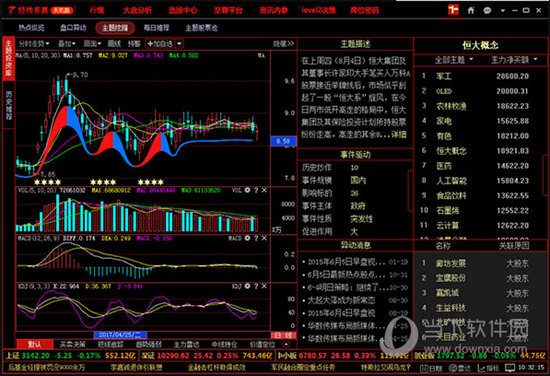Image resolution: width=550 pixels, height=376 pixels.
Task: Open KDJ indicator help question mark
Action: click(256, 286)
